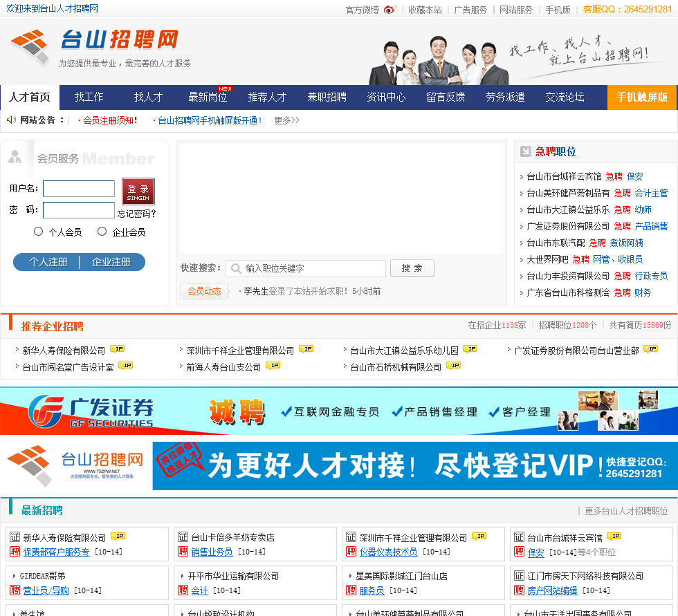Click the 聘 icon beside 服务员 job
678x616 pixels.
click(x=351, y=590)
